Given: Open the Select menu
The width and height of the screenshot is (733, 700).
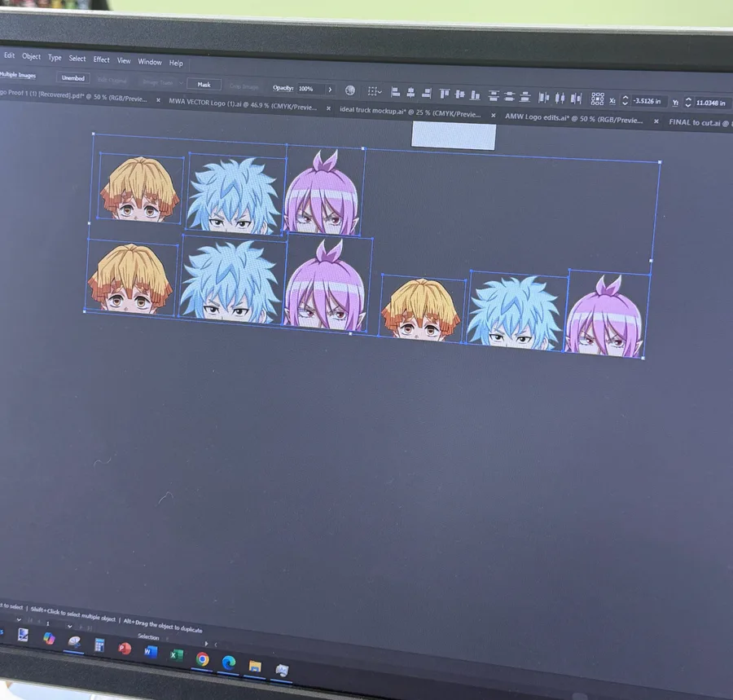Looking at the screenshot, I should coord(77,59).
